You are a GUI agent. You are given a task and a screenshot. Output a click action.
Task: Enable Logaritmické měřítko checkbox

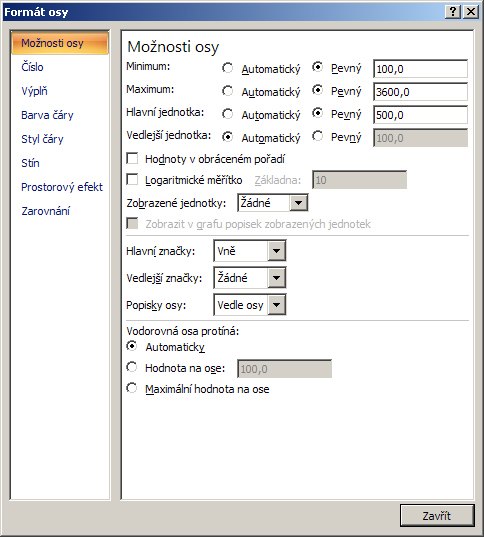click(x=132, y=179)
